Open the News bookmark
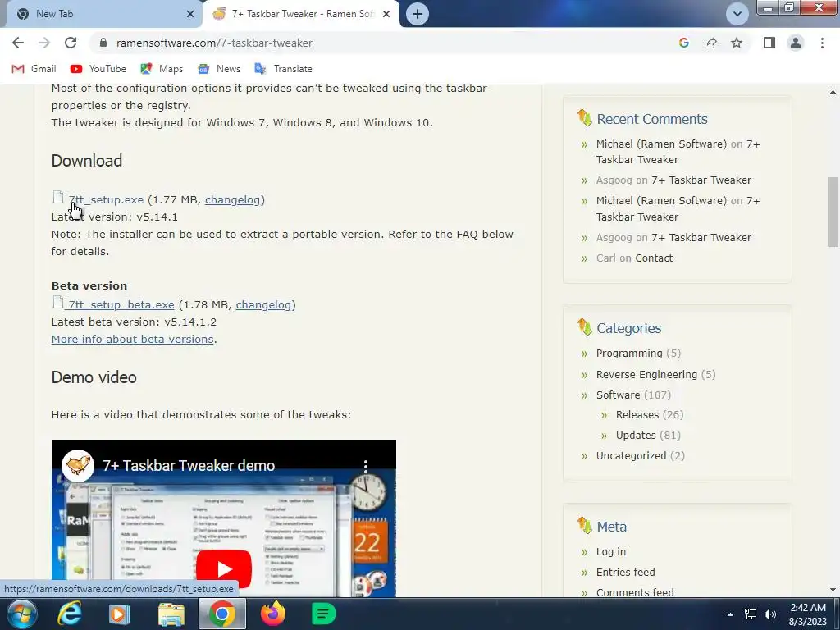840x630 pixels. click(x=219, y=69)
